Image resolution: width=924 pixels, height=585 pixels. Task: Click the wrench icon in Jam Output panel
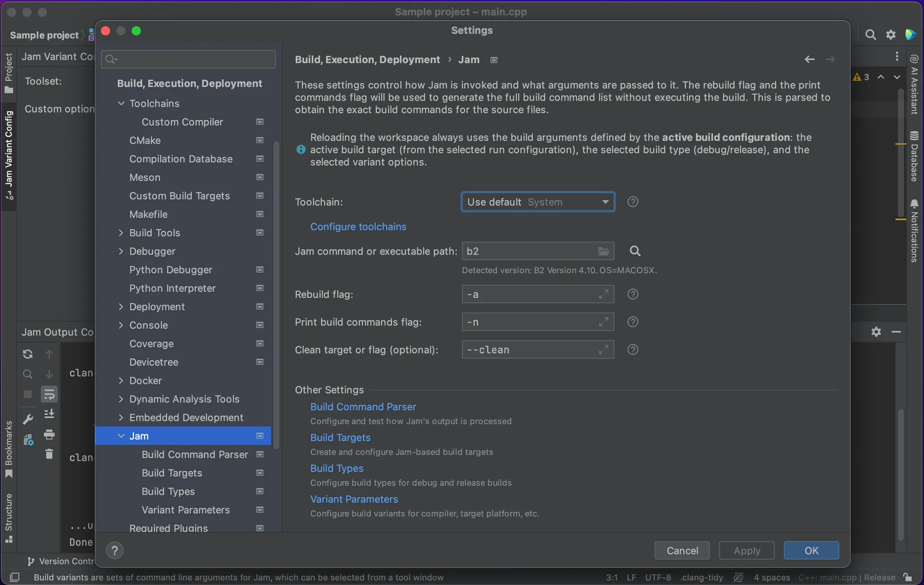pos(28,419)
